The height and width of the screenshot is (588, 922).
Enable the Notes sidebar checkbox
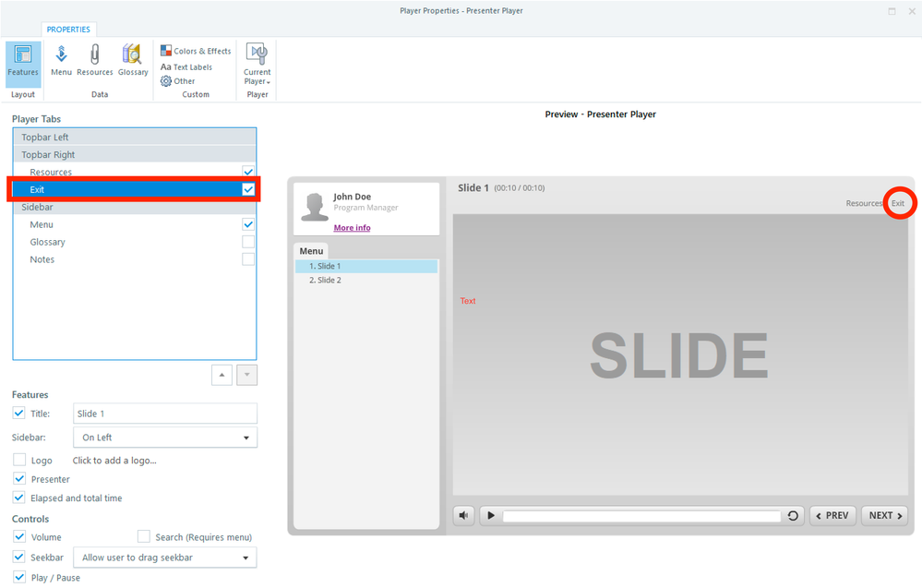pyautogui.click(x=248, y=259)
